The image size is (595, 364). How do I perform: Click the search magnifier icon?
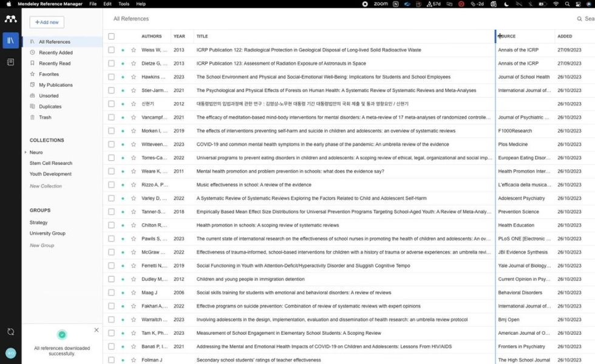tap(579, 19)
